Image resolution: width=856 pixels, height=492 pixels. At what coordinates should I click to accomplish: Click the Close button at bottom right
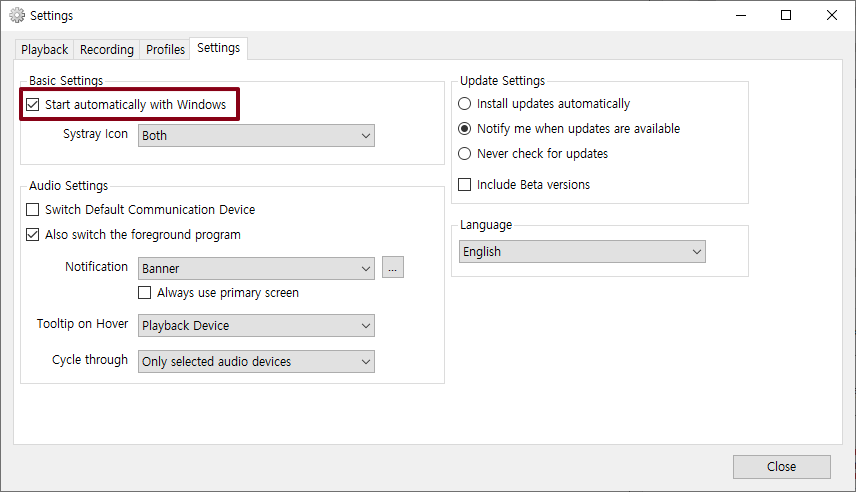782,467
